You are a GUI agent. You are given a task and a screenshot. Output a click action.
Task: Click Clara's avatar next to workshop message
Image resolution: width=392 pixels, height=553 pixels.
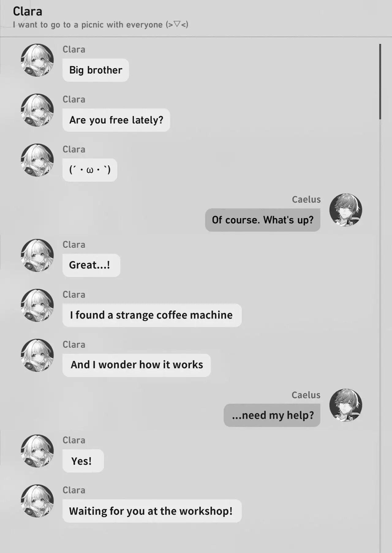coord(37,501)
